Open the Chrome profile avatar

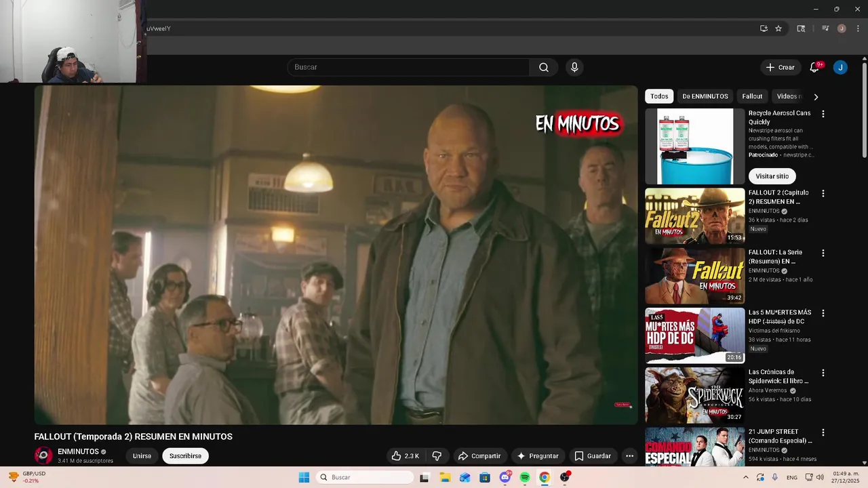pyautogui.click(x=842, y=28)
